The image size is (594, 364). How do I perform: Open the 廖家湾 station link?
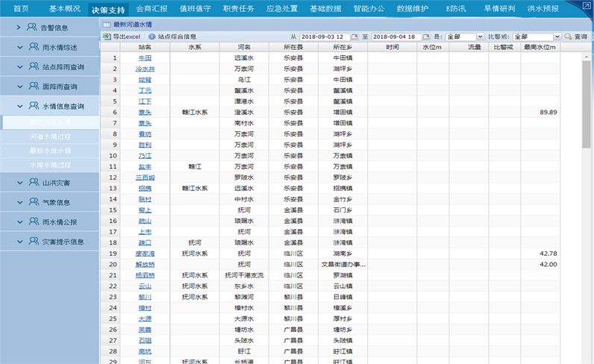tap(145, 254)
